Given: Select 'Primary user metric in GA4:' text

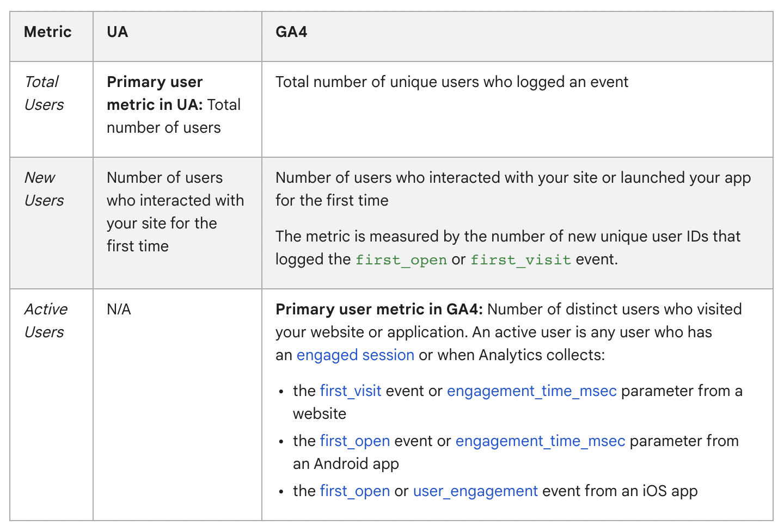Looking at the screenshot, I should (x=379, y=310).
